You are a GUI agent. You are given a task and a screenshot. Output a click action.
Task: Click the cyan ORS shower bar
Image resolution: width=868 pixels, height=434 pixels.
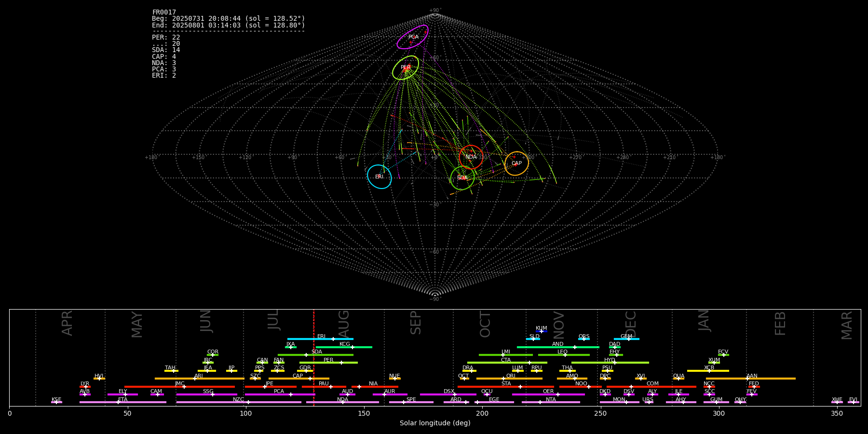click(584, 339)
